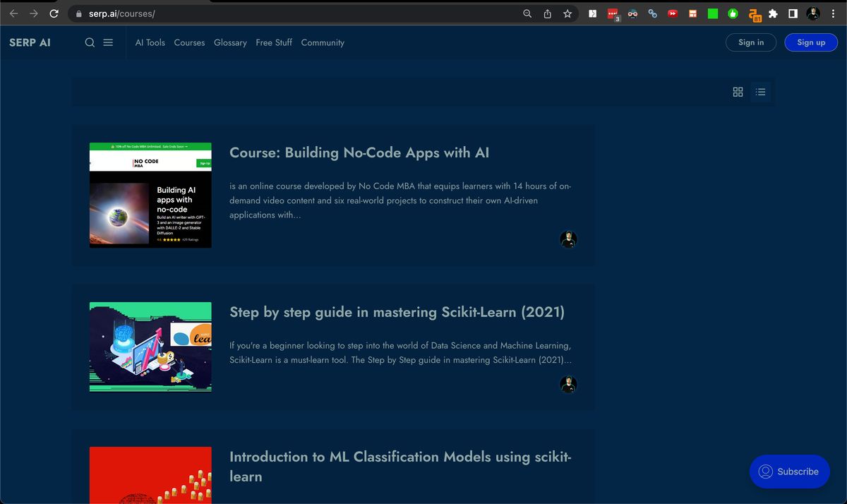Image resolution: width=847 pixels, height=504 pixels.
Task: Select AI Tools in the navigation
Action: pos(150,42)
